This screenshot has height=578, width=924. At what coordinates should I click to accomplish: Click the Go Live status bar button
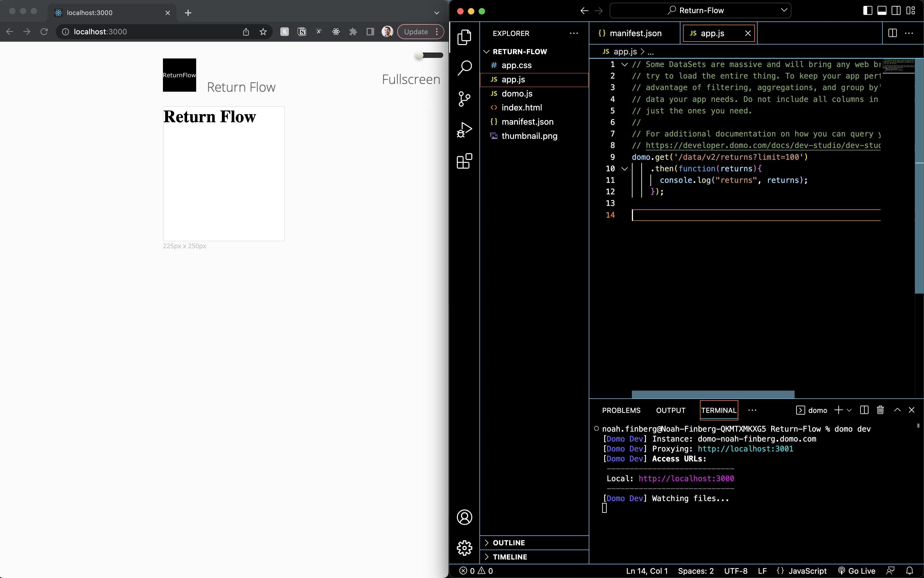point(856,571)
